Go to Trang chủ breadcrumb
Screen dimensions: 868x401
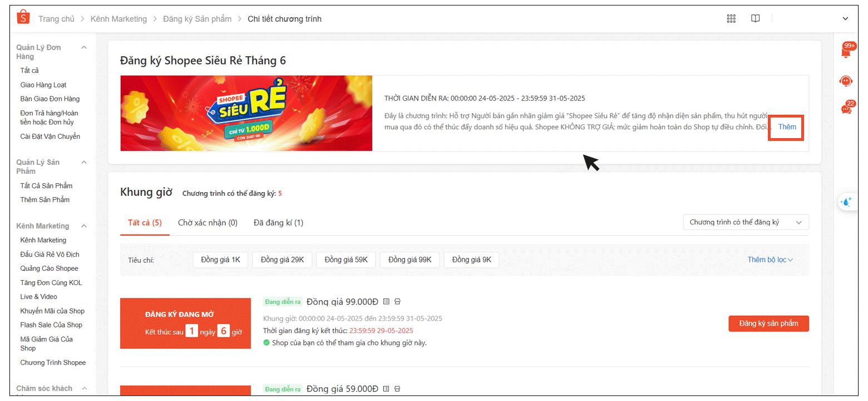click(56, 19)
